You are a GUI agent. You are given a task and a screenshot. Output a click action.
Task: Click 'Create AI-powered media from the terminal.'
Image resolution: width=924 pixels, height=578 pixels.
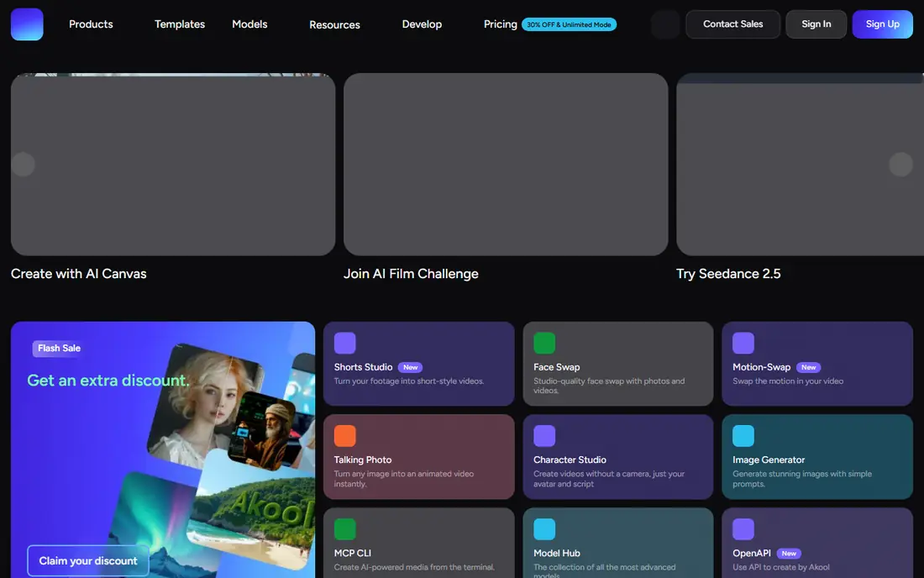tap(414, 567)
